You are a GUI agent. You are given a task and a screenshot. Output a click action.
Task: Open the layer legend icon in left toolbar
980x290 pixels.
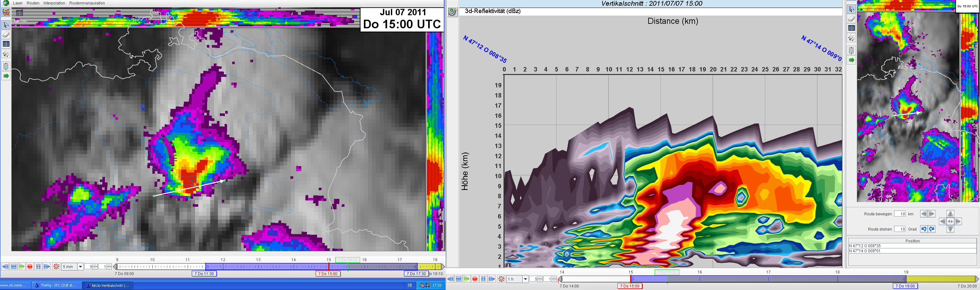coord(6,44)
